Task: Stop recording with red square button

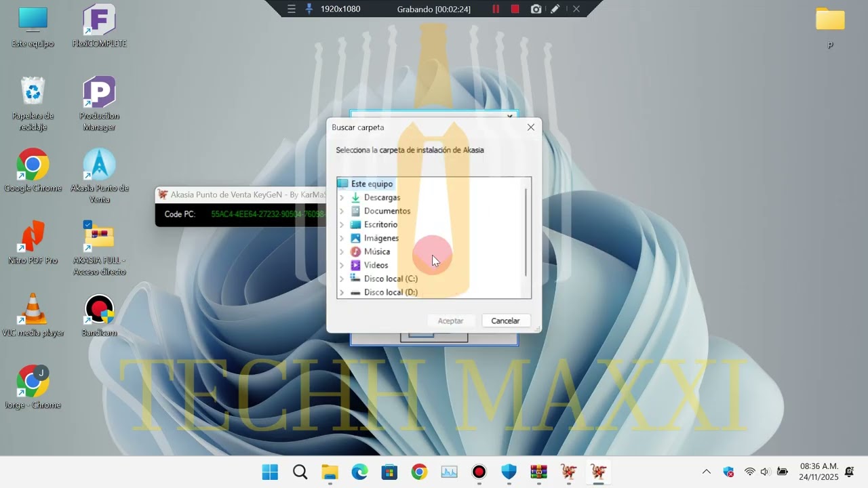Action: pyautogui.click(x=515, y=9)
